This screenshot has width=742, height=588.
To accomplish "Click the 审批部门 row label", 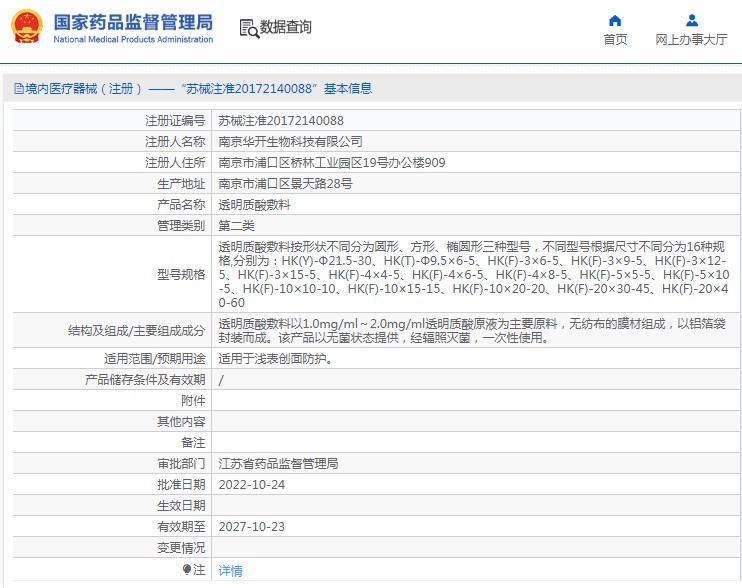I will [181, 464].
